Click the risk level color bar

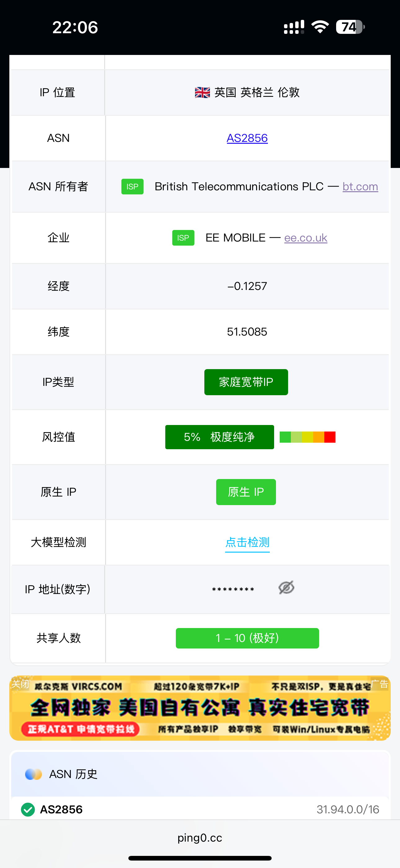[307, 437]
